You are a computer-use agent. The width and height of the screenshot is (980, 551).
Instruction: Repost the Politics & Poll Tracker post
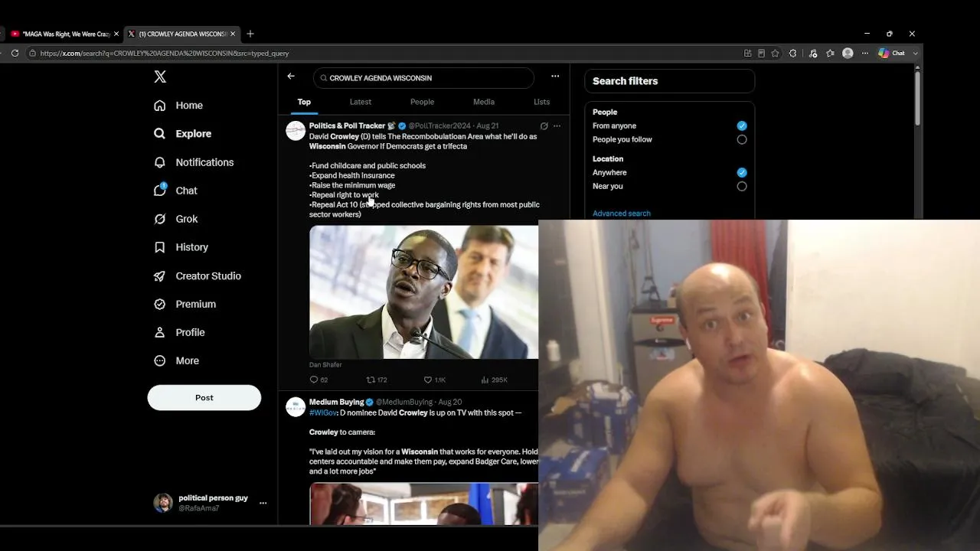tap(371, 380)
